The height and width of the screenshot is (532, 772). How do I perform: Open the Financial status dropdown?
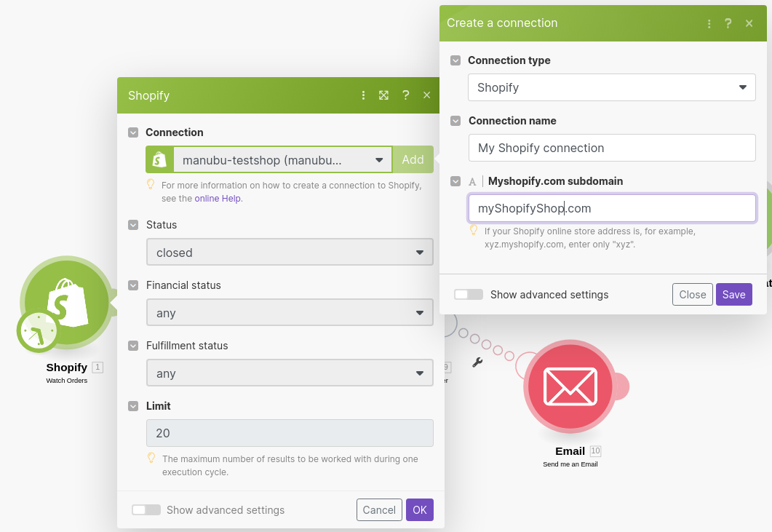(x=290, y=313)
